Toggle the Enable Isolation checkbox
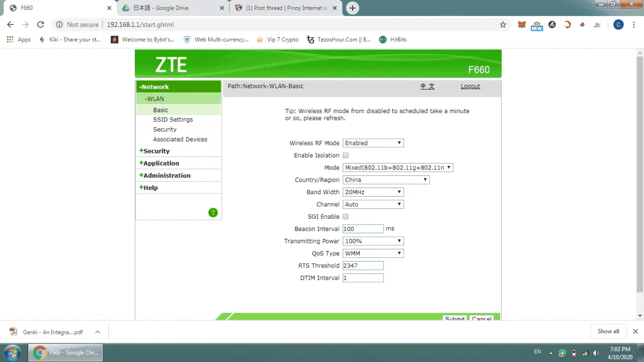The height and width of the screenshot is (362, 644). tap(346, 155)
